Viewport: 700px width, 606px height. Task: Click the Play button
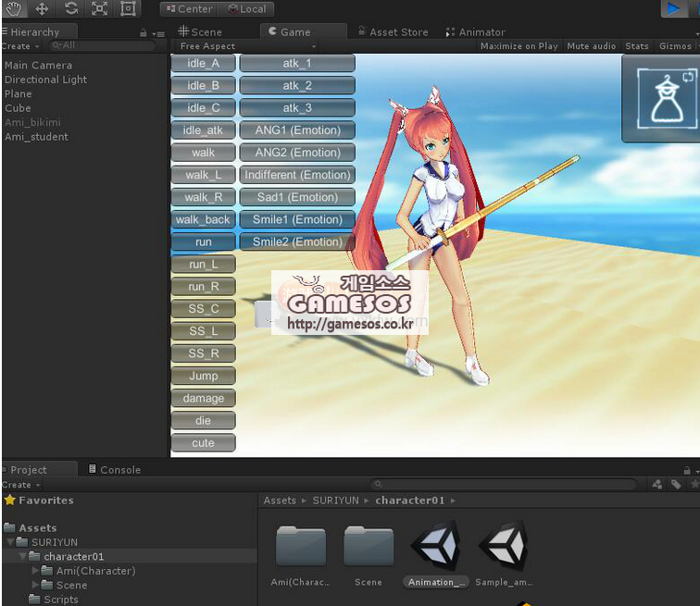(x=674, y=8)
